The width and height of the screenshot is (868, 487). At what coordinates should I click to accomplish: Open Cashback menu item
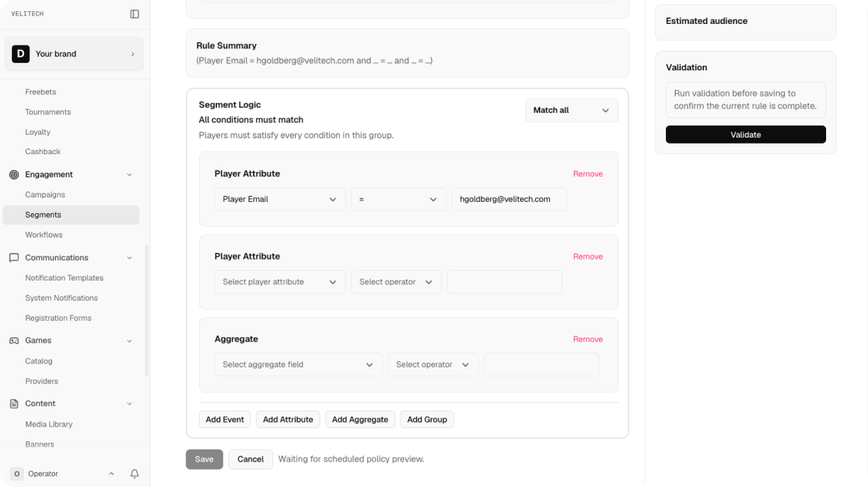tap(43, 152)
